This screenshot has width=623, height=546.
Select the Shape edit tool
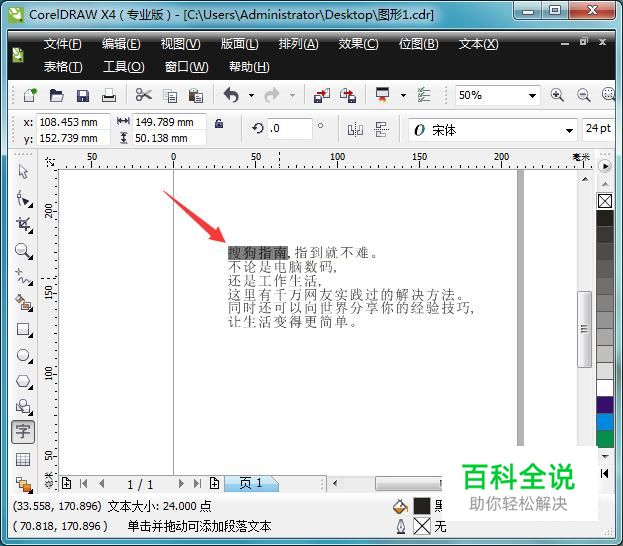coord(24,198)
